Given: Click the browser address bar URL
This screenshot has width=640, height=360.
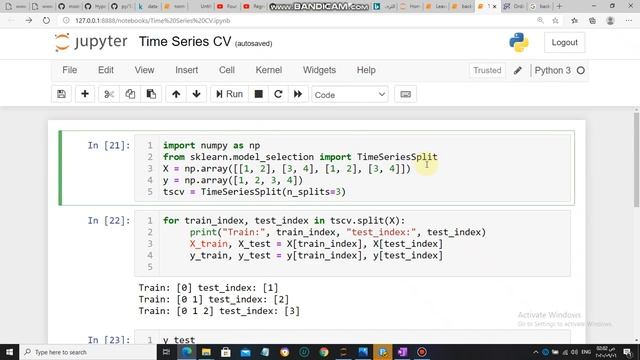Looking at the screenshot, I should pos(153,20).
